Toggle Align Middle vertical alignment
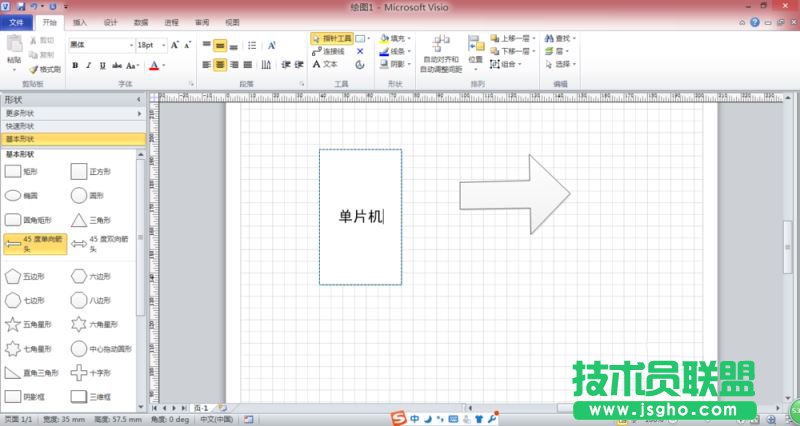800x426 pixels. click(x=220, y=45)
